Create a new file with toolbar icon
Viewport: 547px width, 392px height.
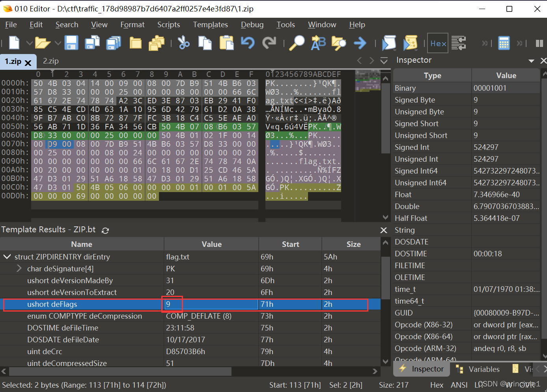[14, 43]
